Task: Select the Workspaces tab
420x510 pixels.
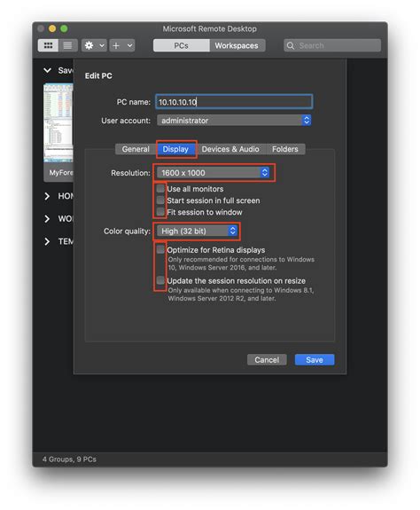Action: tap(237, 45)
